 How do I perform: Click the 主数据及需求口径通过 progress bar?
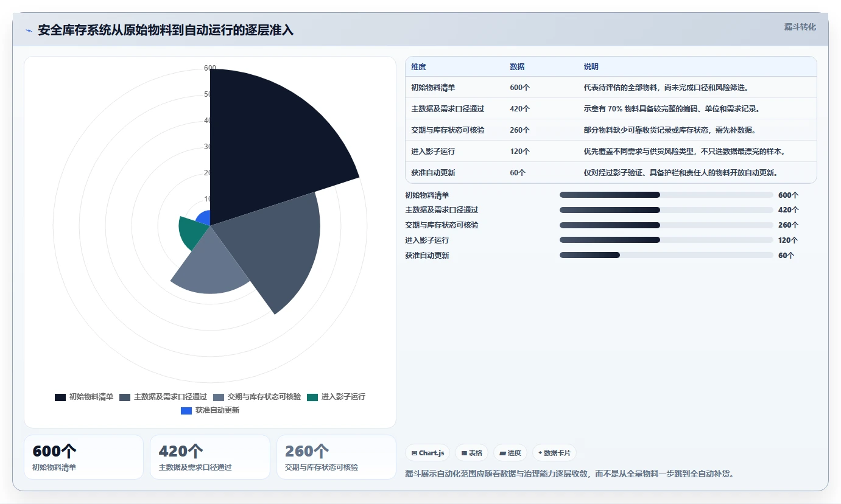pos(666,210)
